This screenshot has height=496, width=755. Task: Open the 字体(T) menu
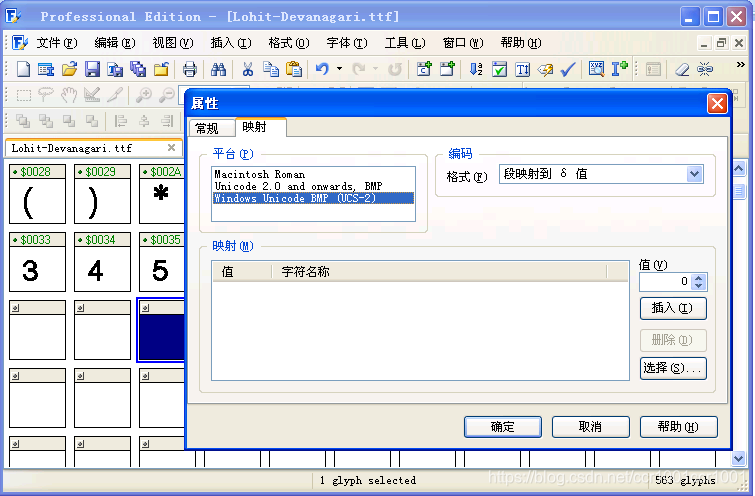coord(347,43)
